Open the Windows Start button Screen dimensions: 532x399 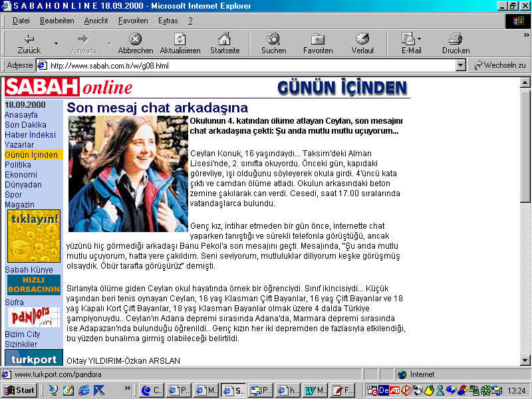pyautogui.click(x=19, y=390)
